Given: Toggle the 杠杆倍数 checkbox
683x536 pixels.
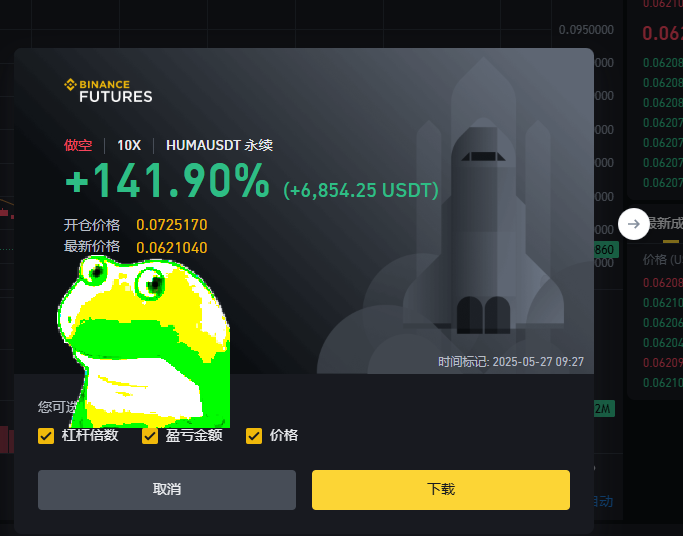Looking at the screenshot, I should coord(46,435).
